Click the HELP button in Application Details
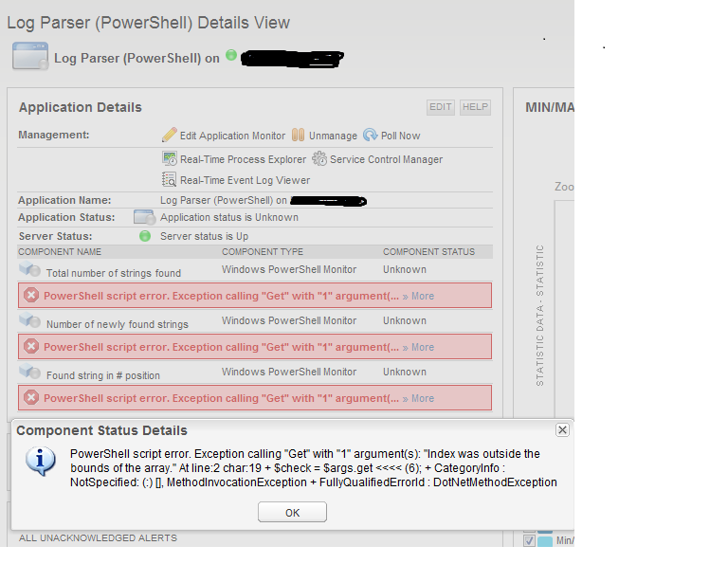 coord(476,107)
